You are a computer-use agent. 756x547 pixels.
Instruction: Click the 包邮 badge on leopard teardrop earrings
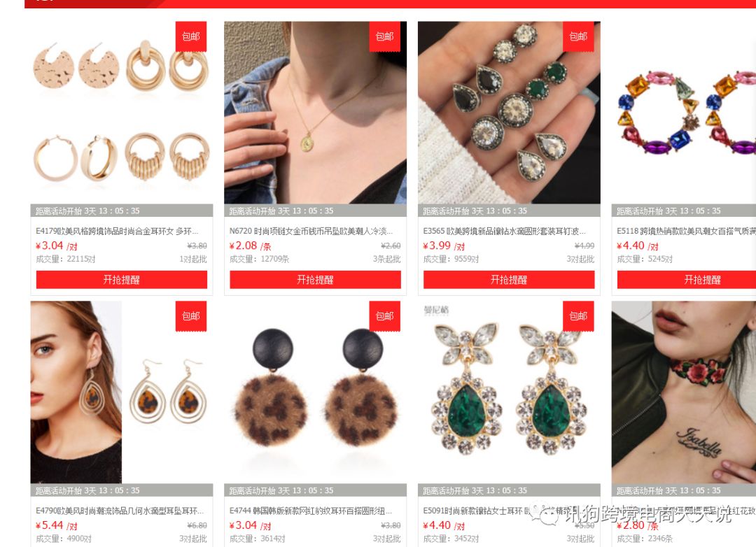[191, 316]
